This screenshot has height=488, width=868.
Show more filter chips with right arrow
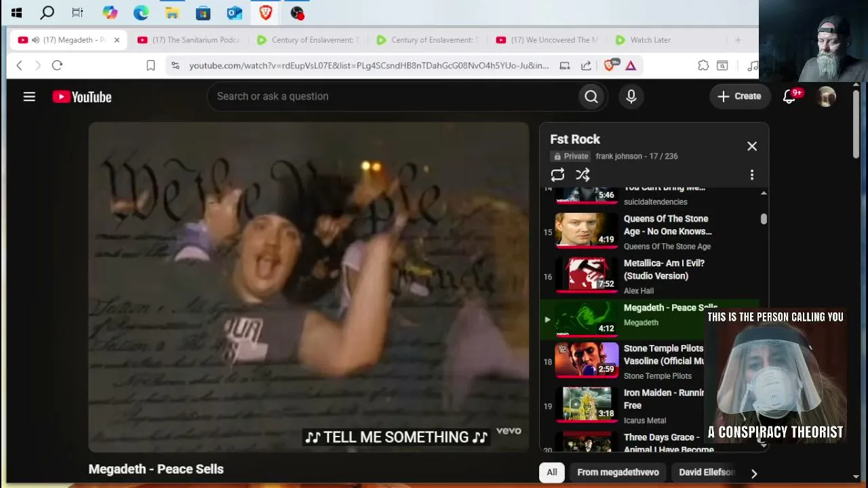[754, 474]
